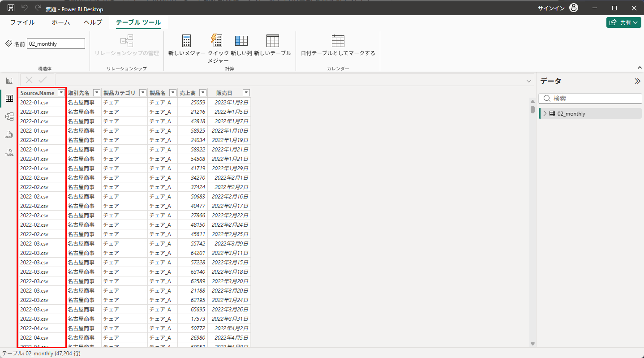This screenshot has height=358, width=644.
Task: Collapse the データ pane with double chevron
Action: point(637,81)
